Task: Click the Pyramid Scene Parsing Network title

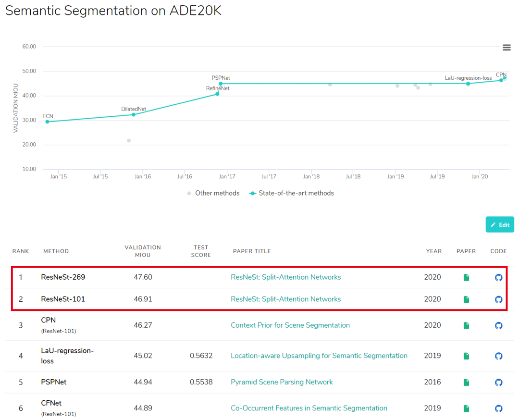Action: tap(282, 382)
